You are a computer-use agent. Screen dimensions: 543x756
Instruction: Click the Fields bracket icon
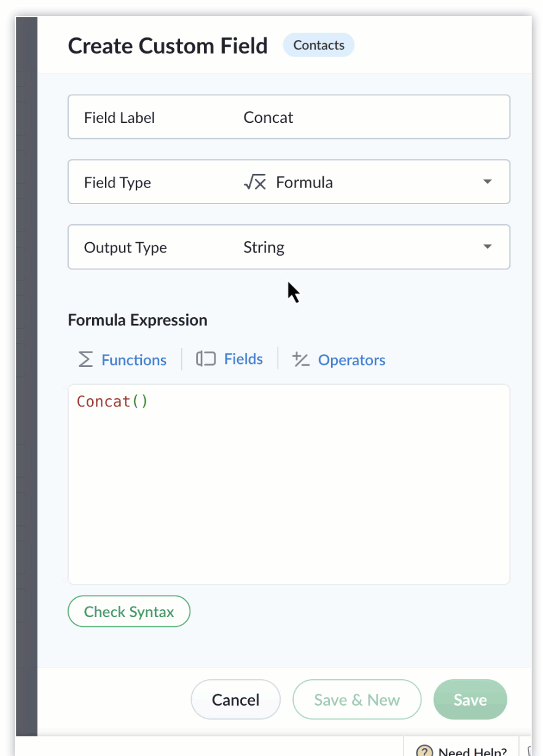(206, 359)
